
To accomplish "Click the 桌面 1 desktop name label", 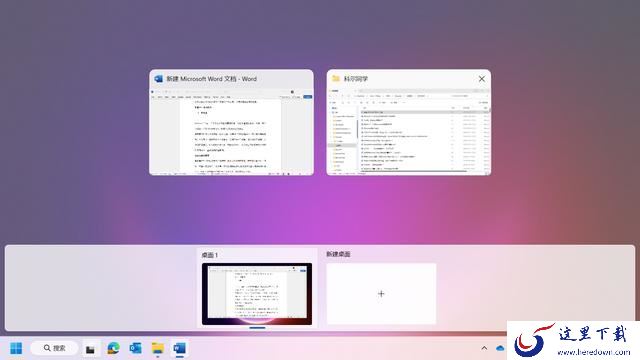I will coord(210,255).
